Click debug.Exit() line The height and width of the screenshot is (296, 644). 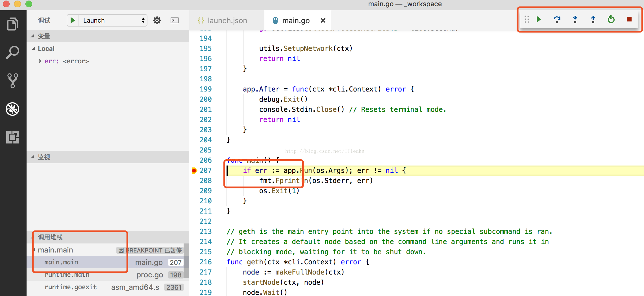tap(283, 99)
